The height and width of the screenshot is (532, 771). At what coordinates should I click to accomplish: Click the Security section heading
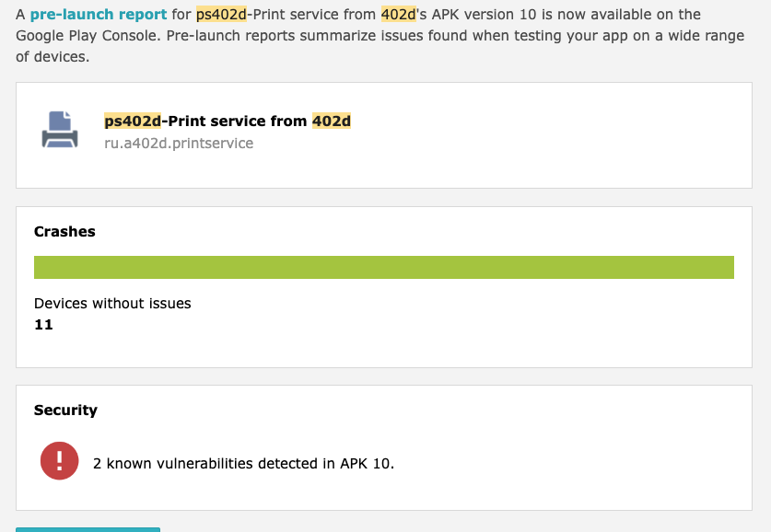point(65,411)
